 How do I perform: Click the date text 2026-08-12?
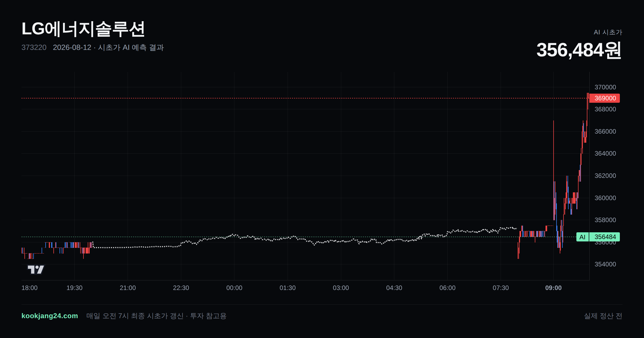tap(72, 47)
